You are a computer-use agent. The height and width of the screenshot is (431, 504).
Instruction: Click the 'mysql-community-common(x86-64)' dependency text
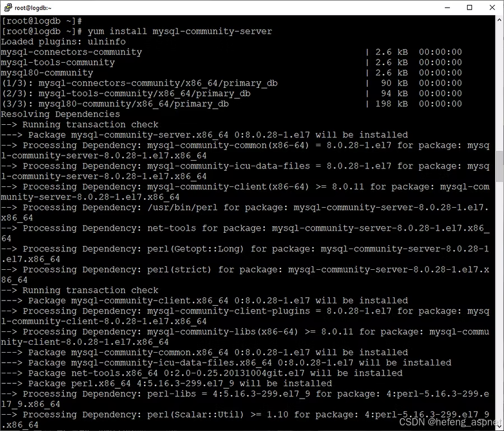click(228, 145)
